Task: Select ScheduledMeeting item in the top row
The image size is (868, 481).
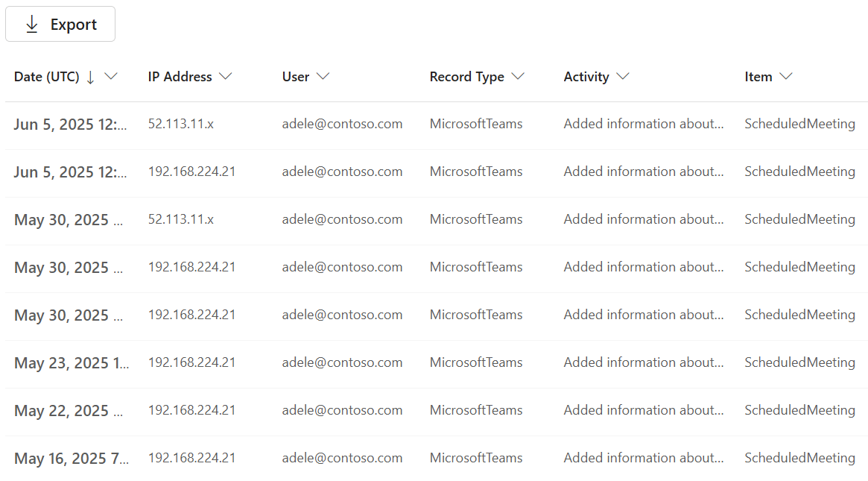Action: 799,124
